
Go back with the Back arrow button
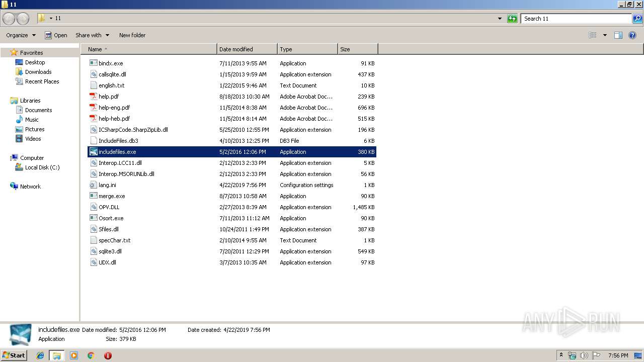(9, 19)
